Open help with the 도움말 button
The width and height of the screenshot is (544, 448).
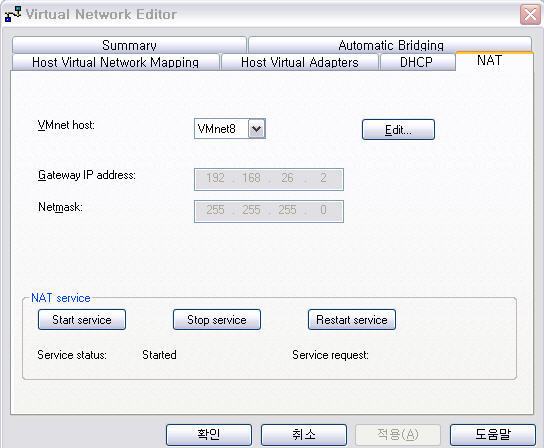[493, 434]
